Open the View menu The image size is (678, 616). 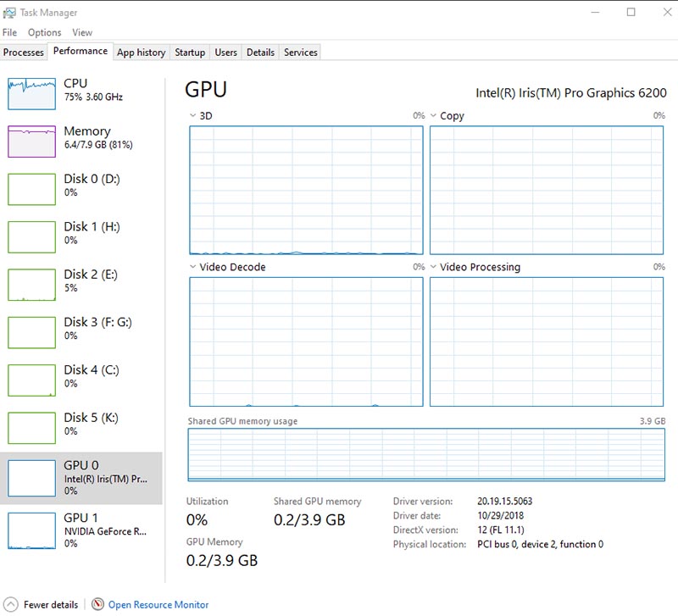[x=82, y=32]
